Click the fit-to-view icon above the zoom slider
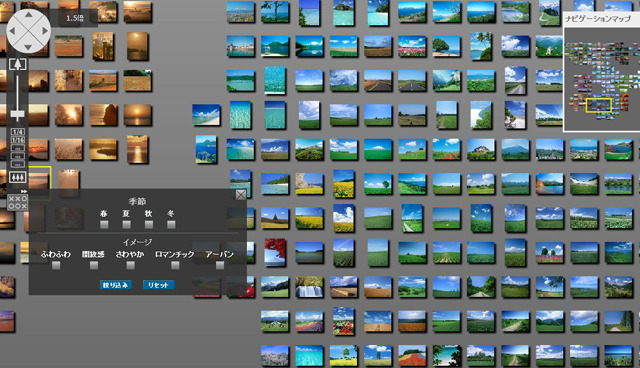 pos(18,64)
